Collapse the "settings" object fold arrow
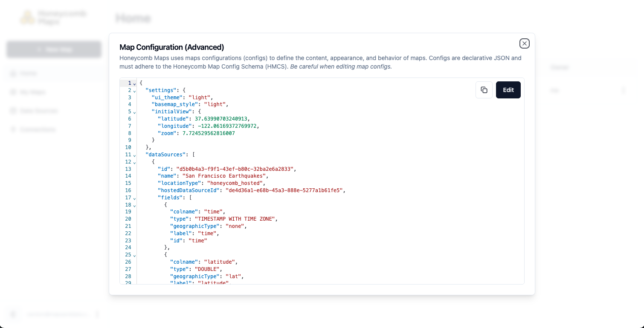This screenshot has height=328, width=644. pyautogui.click(x=134, y=91)
